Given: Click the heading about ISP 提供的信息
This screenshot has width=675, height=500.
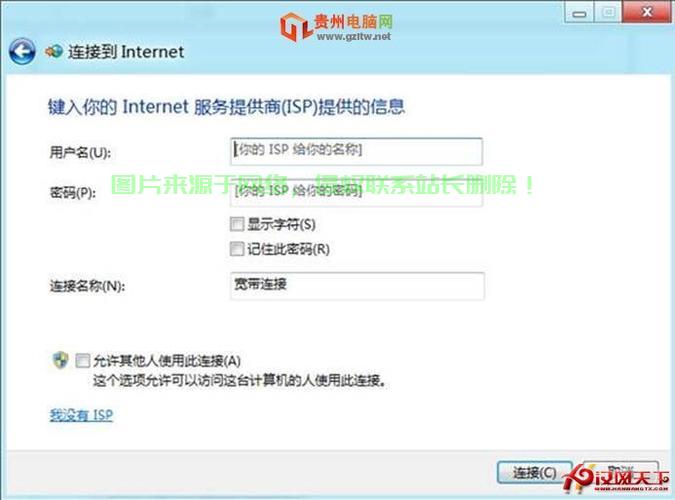Looking at the screenshot, I should [226, 107].
